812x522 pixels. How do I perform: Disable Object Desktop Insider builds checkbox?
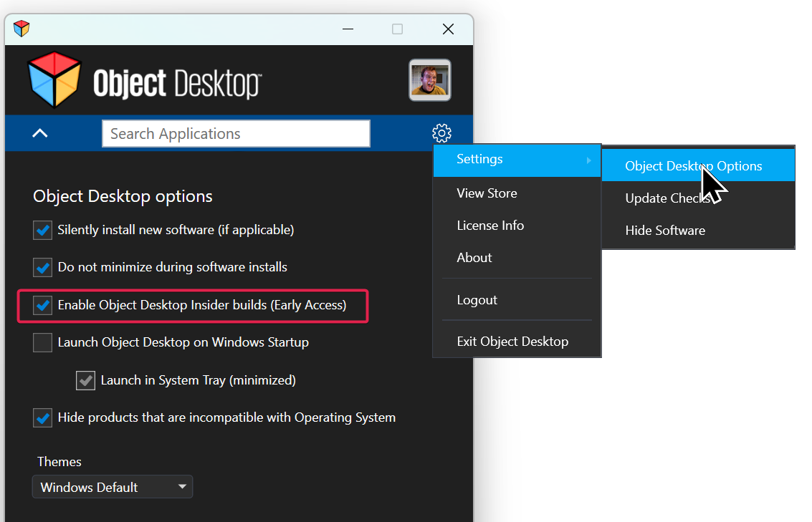(x=43, y=305)
